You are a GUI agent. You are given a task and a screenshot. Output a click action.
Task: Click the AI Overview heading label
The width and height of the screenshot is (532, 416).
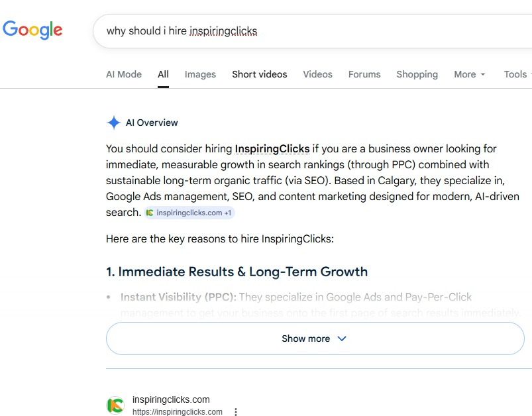[152, 123]
